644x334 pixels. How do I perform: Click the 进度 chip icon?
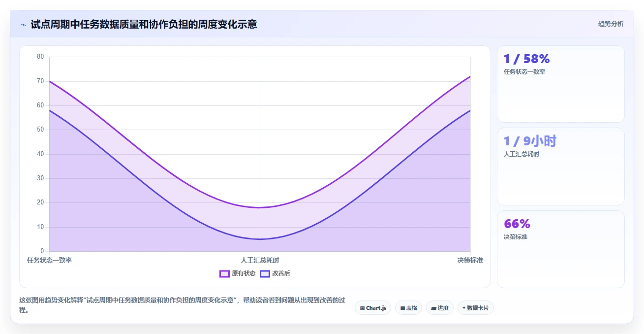[433, 308]
